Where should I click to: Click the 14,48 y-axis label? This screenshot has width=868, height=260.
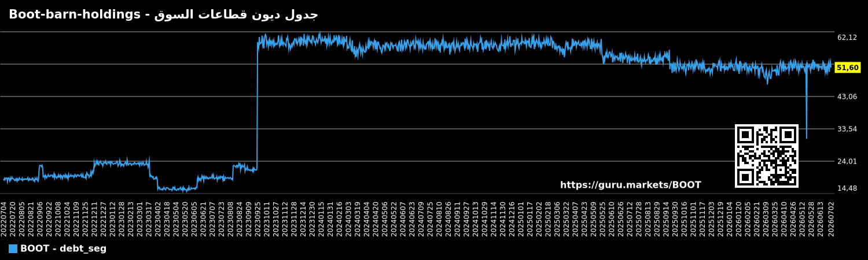pos(847,188)
